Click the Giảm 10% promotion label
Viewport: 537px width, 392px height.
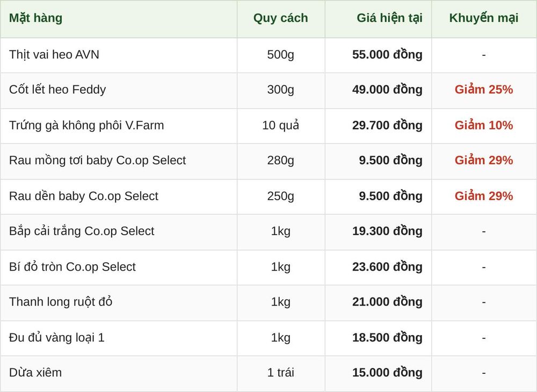click(484, 125)
